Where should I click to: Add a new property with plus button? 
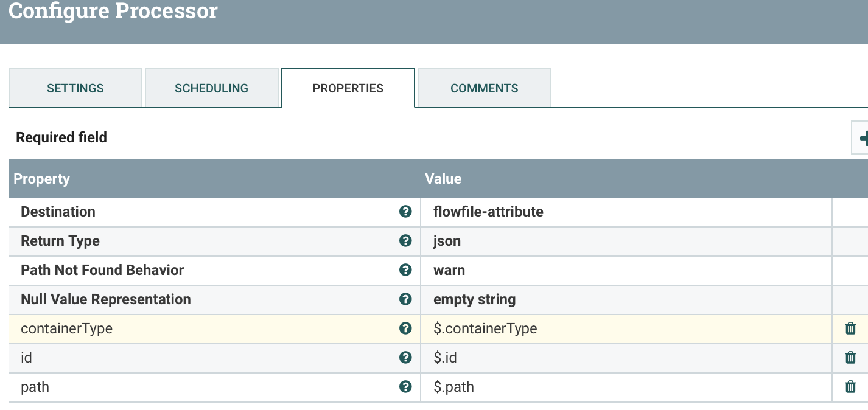tap(861, 139)
